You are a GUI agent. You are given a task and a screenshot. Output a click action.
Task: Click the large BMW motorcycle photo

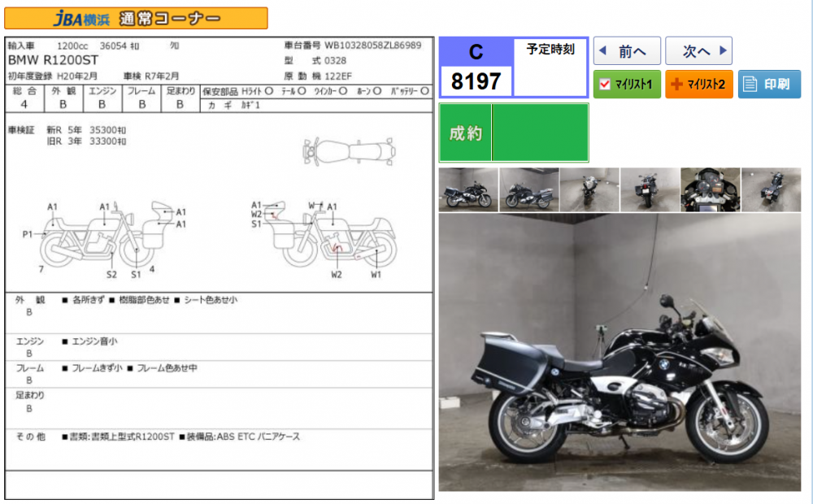[620, 352]
